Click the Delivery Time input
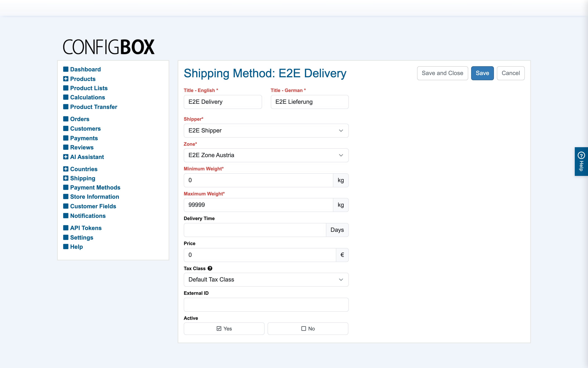588x368 pixels. pyautogui.click(x=255, y=230)
